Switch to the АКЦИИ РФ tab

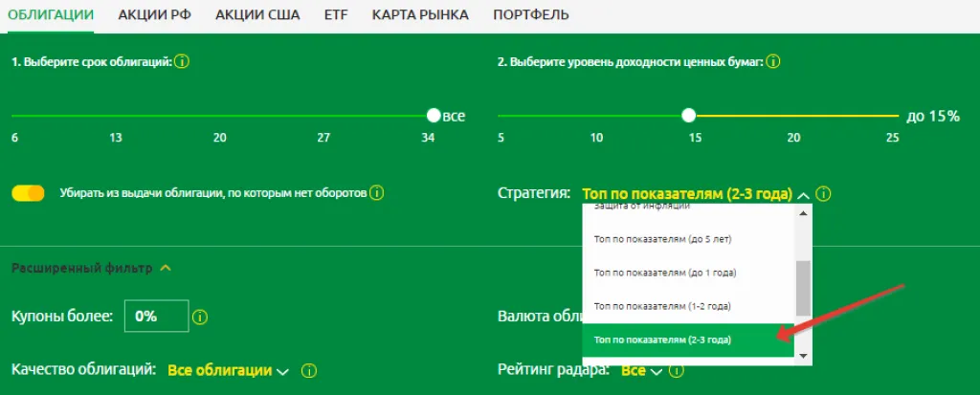[155, 15]
